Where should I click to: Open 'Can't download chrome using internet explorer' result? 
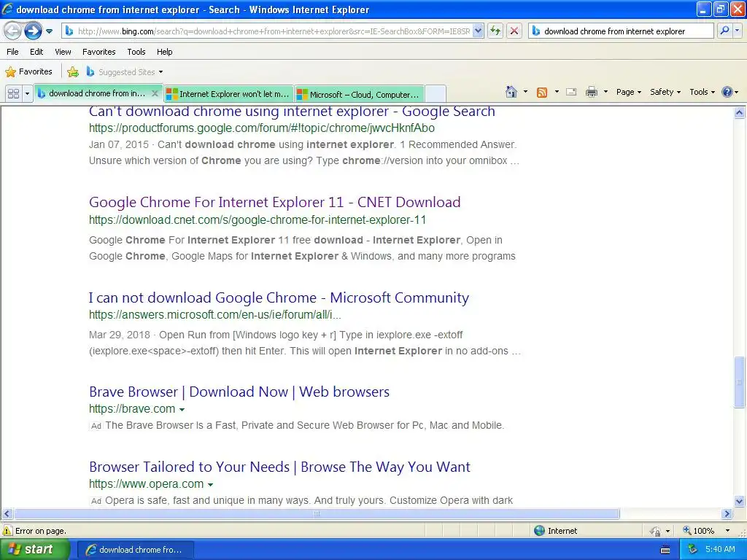point(292,112)
